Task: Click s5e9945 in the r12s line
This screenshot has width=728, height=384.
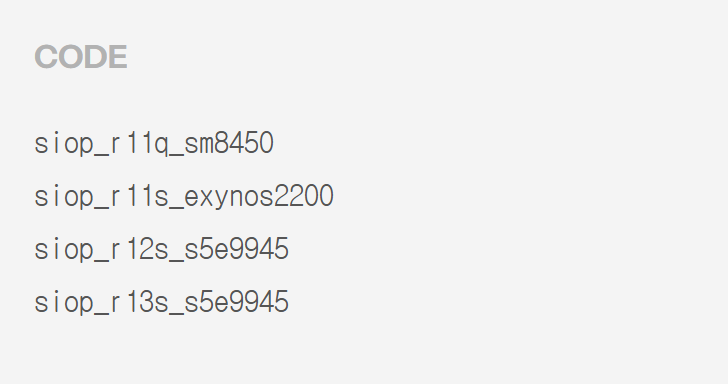Action: click(x=237, y=249)
